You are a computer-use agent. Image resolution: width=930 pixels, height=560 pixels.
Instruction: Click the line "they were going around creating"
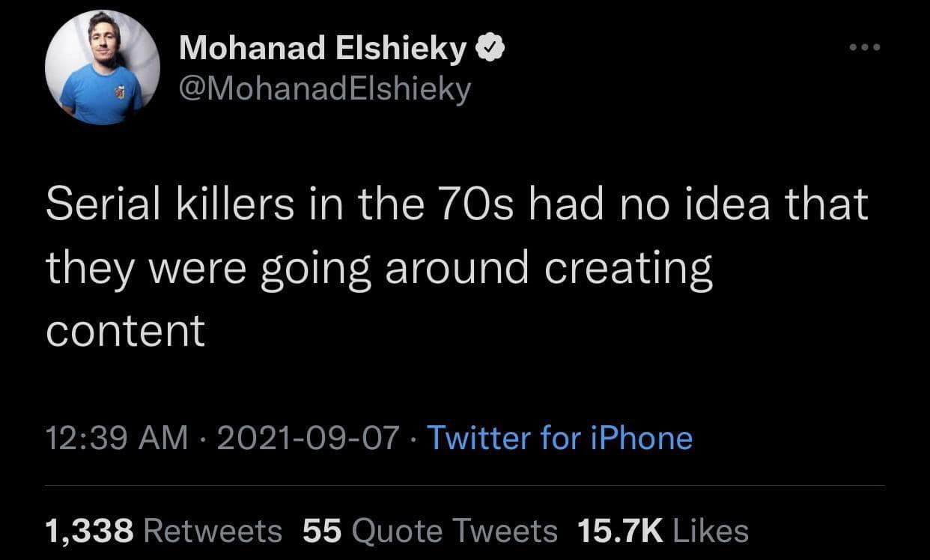[379, 268]
